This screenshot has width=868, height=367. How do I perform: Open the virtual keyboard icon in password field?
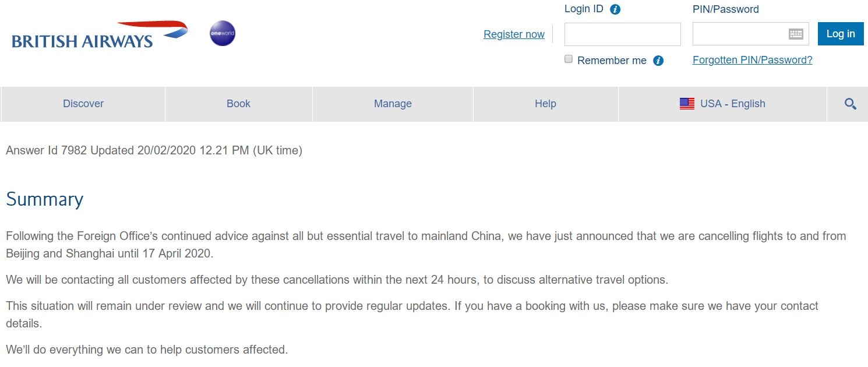click(x=796, y=34)
